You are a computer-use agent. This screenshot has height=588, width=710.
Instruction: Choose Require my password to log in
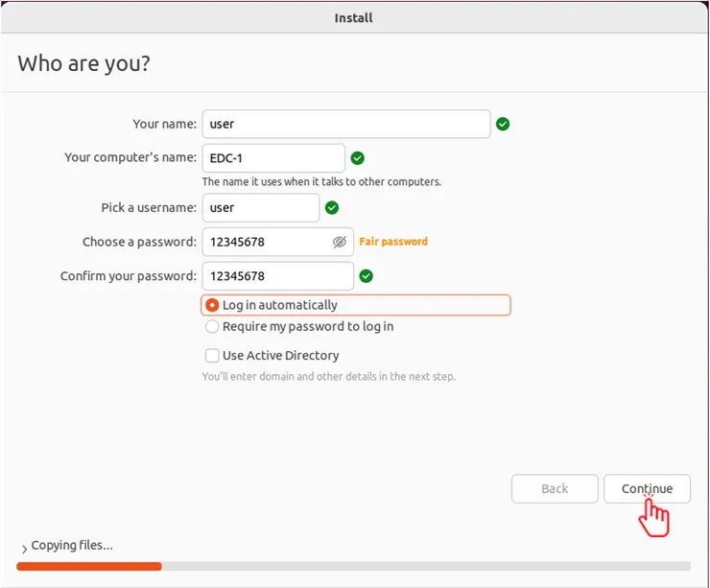point(213,326)
